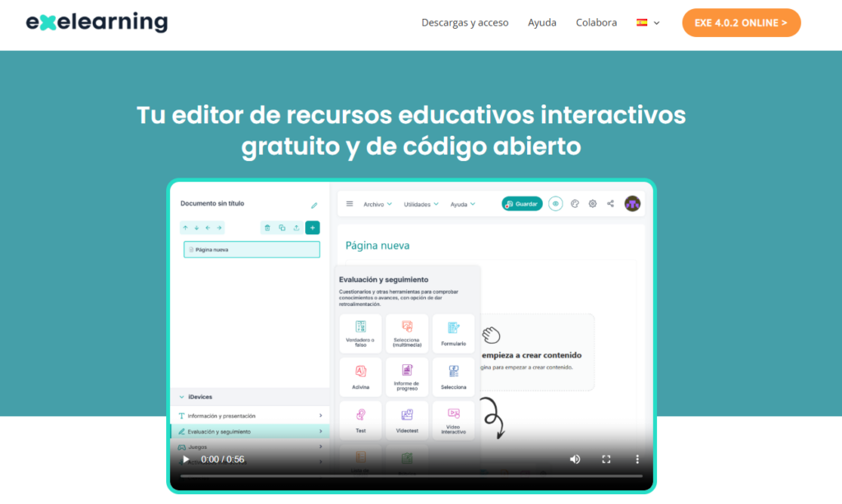Click the Documento sin título title

(212, 203)
